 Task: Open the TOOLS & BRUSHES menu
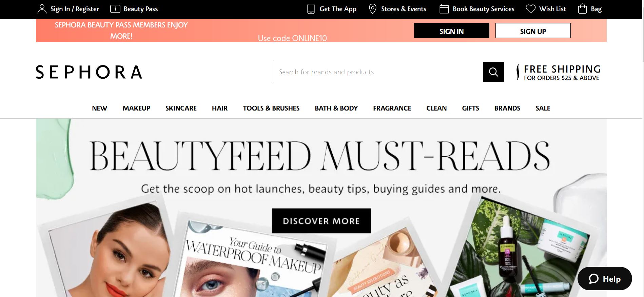tap(271, 108)
